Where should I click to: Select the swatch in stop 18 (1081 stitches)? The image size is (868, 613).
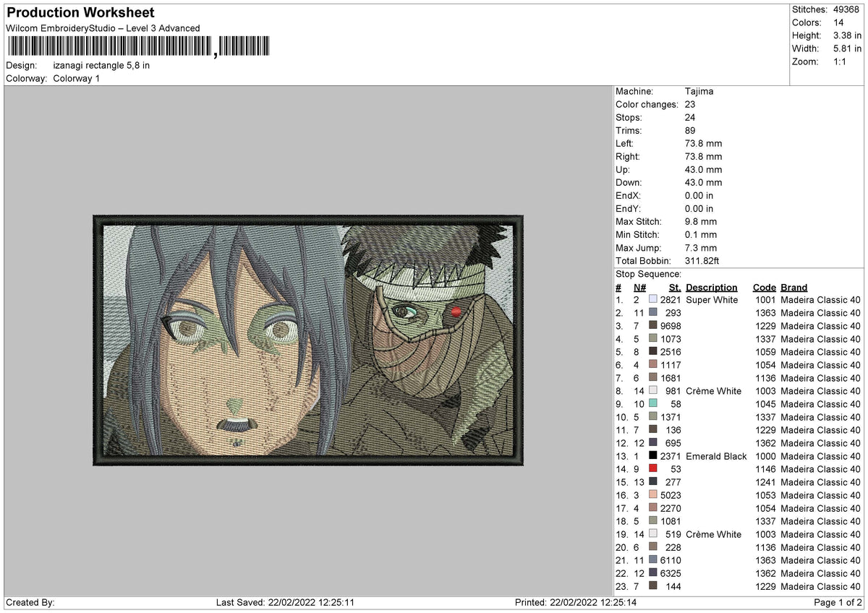(x=653, y=521)
